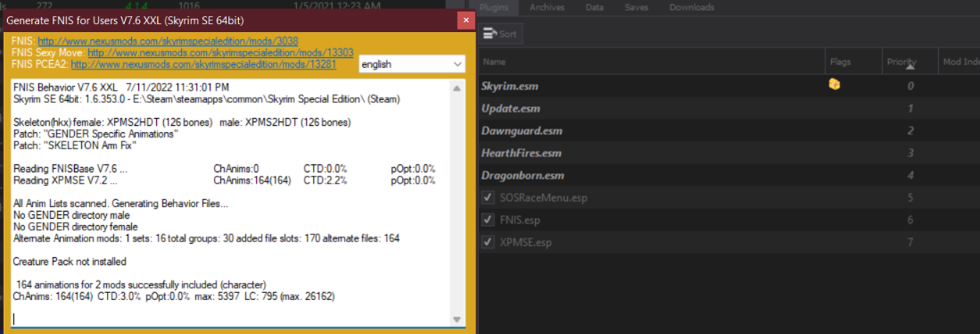Switch to the Saves tab
The width and height of the screenshot is (980, 334).
pyautogui.click(x=638, y=7)
